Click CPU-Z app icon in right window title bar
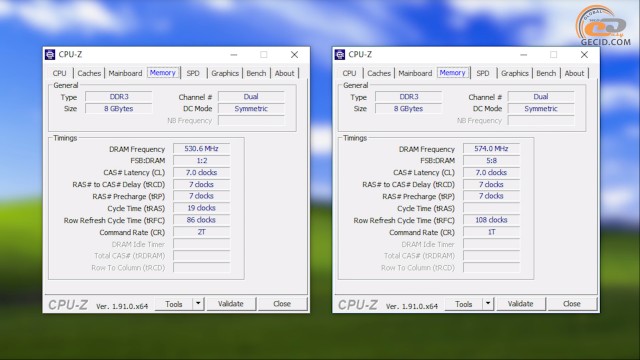The height and width of the screenshot is (360, 640). [x=340, y=55]
